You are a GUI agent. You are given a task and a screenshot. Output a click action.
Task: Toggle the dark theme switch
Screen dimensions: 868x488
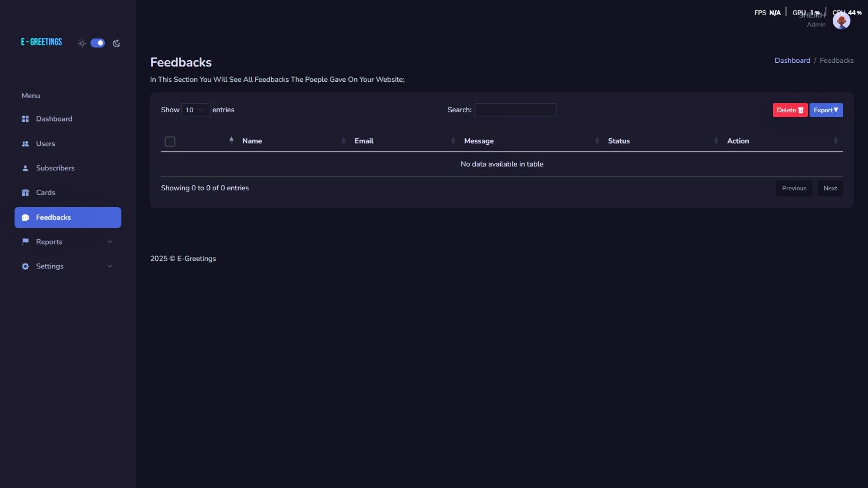(x=98, y=43)
